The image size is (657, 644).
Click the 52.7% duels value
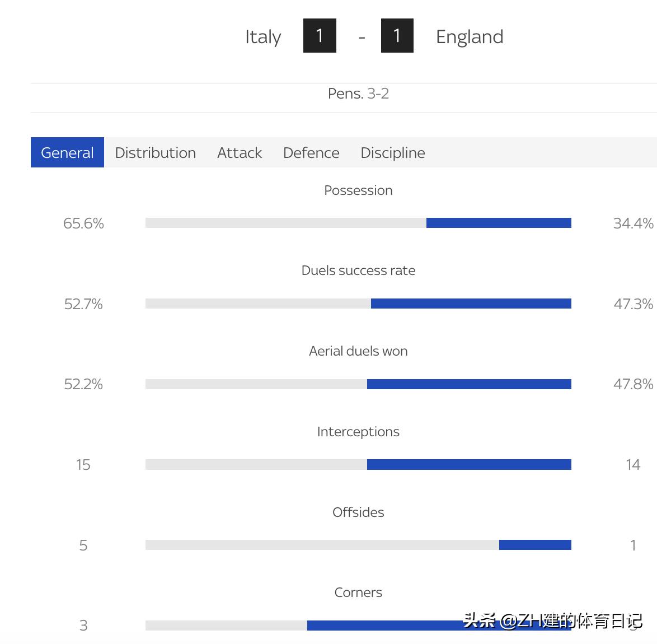(83, 304)
